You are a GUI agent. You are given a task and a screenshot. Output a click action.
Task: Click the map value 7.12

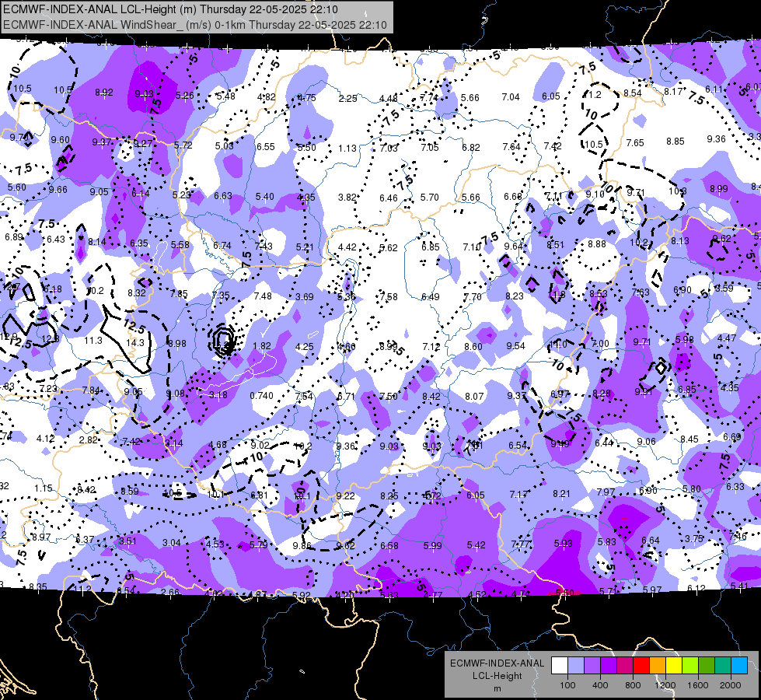(431, 346)
